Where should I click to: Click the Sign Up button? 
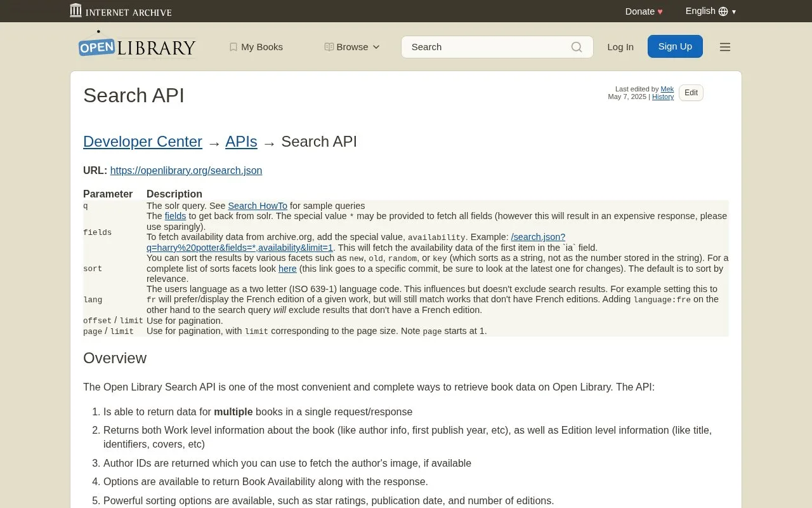click(x=675, y=46)
